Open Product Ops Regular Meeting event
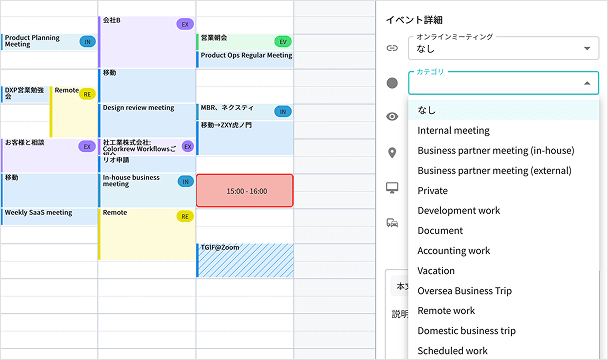 [x=245, y=59]
